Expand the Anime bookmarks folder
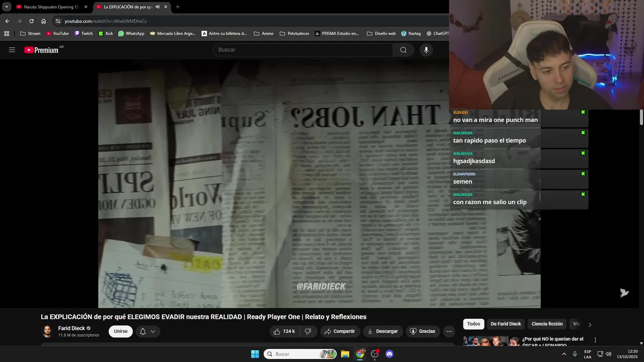The image size is (644, 362). 264,34
